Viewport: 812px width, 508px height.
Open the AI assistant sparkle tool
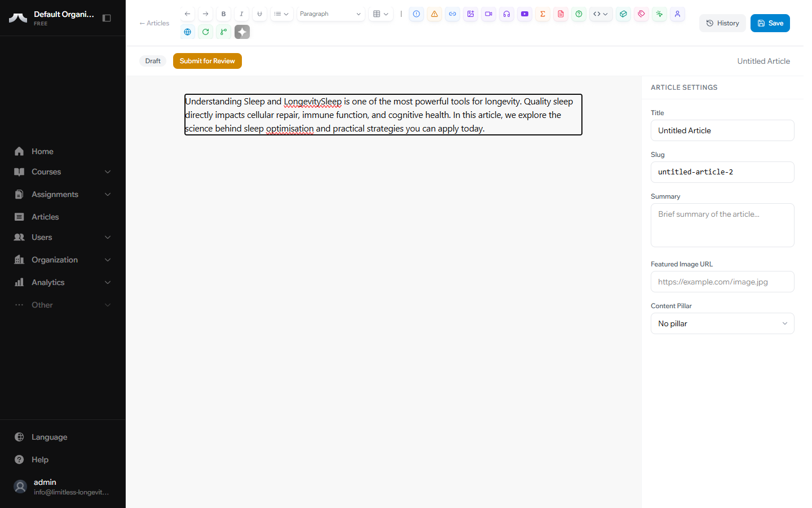coord(242,32)
